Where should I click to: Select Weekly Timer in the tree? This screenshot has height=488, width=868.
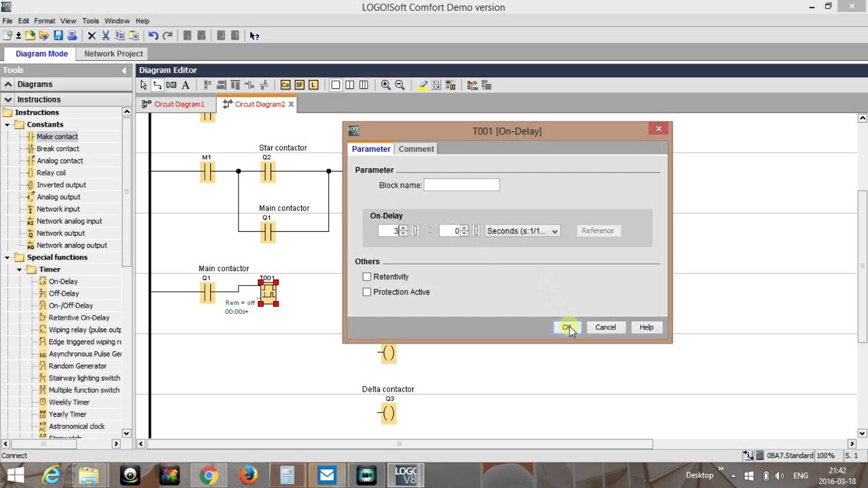(x=68, y=403)
